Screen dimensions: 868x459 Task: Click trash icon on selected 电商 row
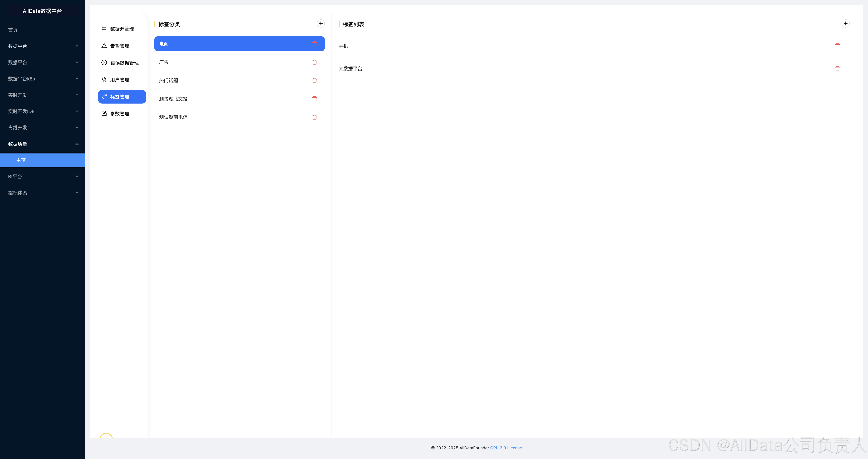tap(314, 44)
